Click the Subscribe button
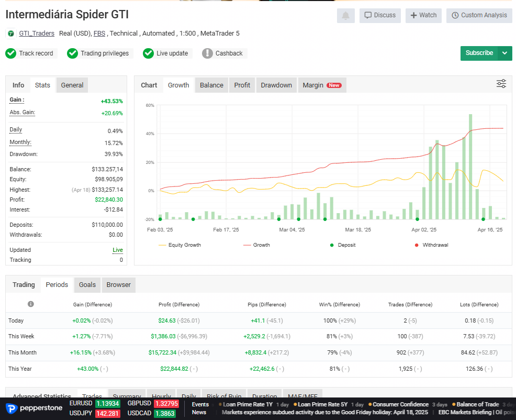 [479, 53]
